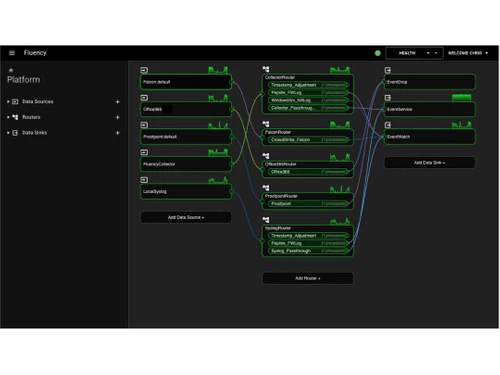Screen dimensions: 500x375
Task: Click CollectorRouter's second route row
Action: coord(308,93)
